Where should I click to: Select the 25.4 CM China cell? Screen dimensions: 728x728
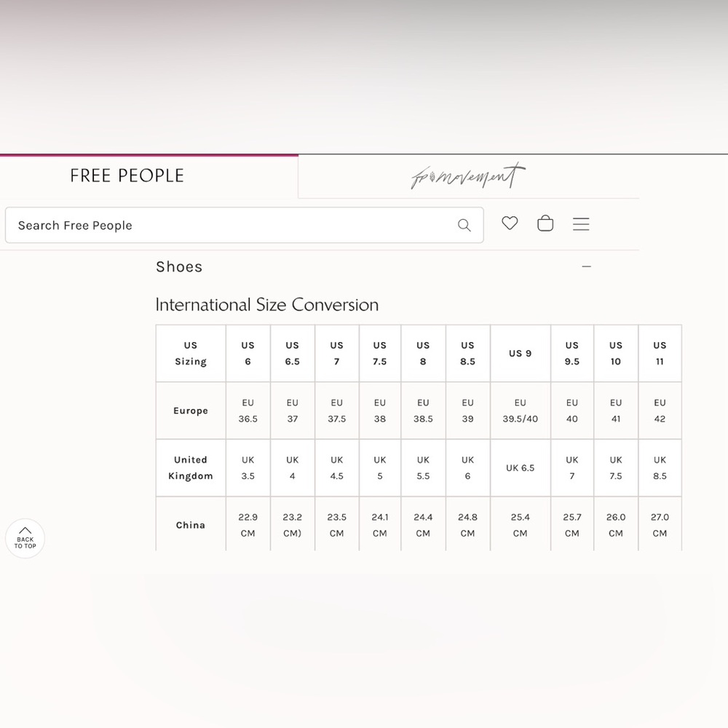point(520,525)
